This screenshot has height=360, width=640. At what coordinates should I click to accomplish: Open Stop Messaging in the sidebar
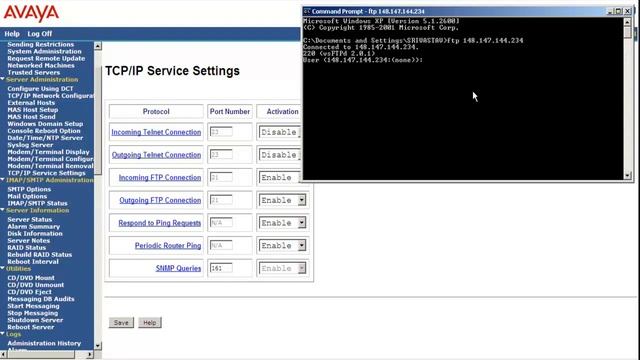(x=33, y=313)
